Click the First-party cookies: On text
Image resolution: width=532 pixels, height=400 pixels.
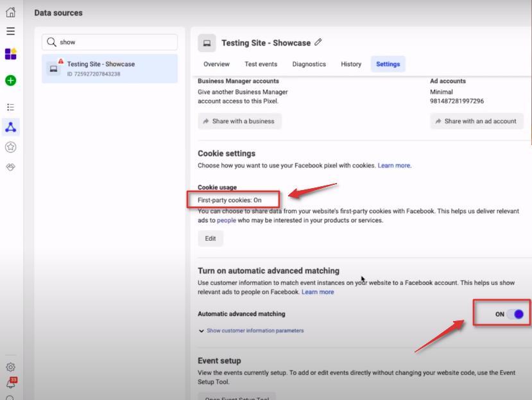230,200
